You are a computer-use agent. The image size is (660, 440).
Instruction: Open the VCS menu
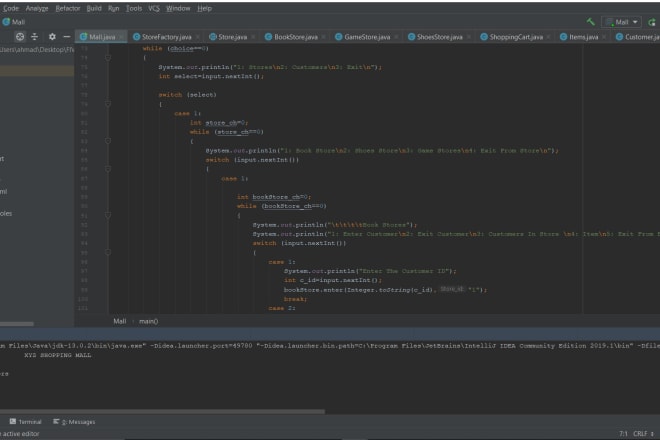coord(154,8)
